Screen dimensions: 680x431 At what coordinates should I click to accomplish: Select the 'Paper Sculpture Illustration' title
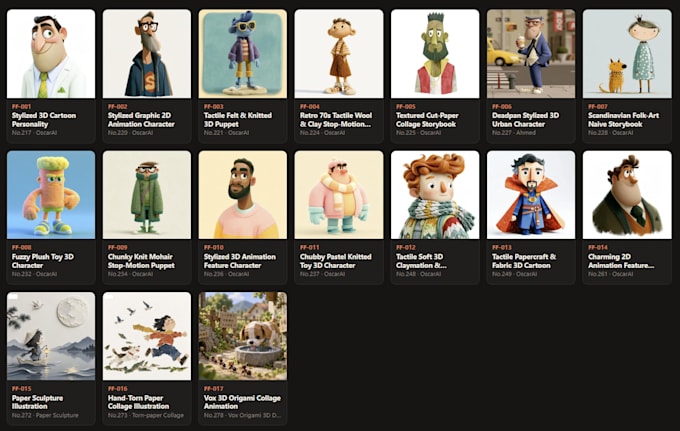[37, 402]
